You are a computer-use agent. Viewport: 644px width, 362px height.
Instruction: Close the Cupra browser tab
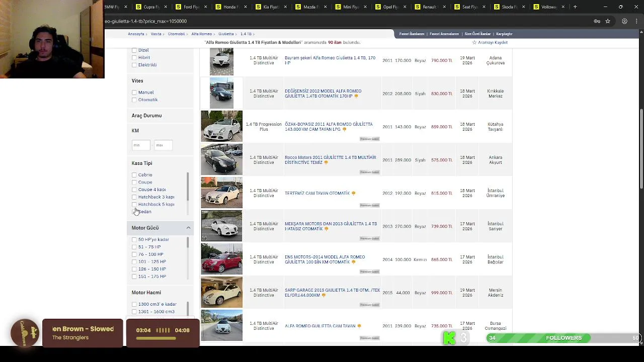click(166, 7)
